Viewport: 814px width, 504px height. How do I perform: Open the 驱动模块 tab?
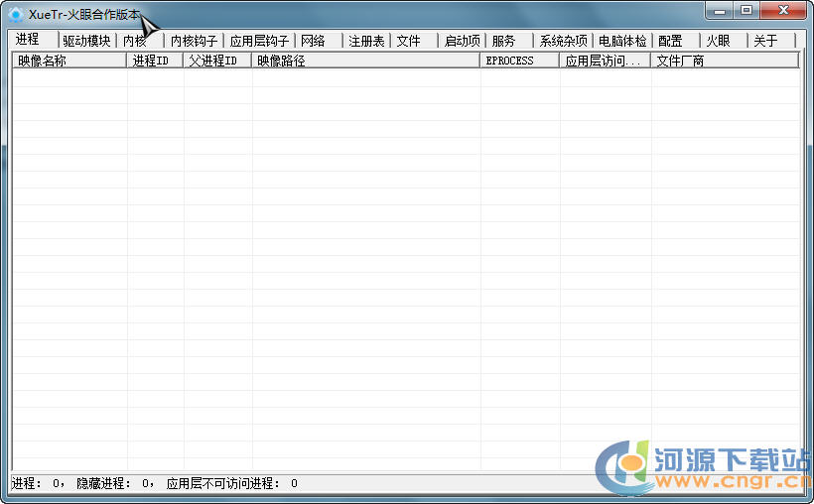click(86, 41)
